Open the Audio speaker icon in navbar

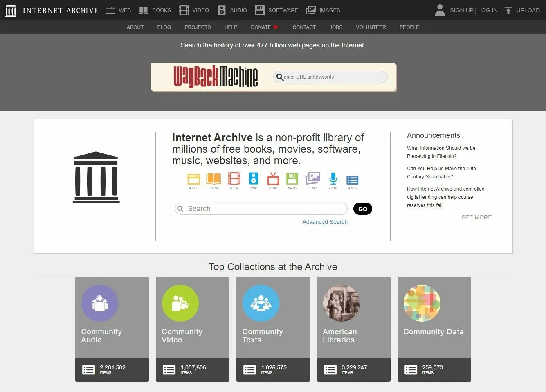coord(221,10)
